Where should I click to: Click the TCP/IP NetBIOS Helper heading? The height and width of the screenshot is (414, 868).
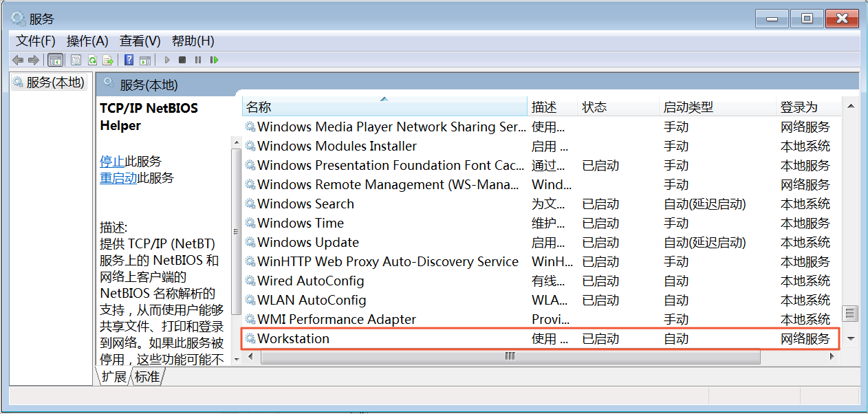coord(149,117)
